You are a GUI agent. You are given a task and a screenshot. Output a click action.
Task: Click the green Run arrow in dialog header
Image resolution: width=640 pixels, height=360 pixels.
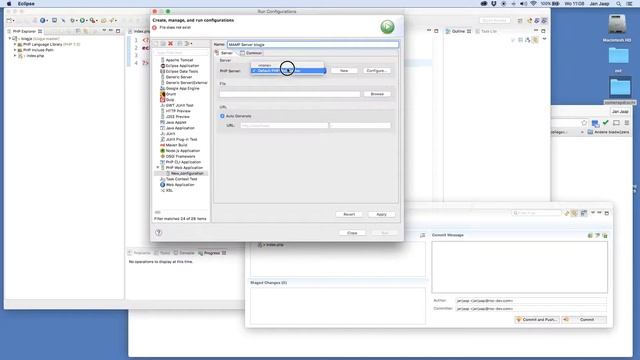pyautogui.click(x=387, y=27)
